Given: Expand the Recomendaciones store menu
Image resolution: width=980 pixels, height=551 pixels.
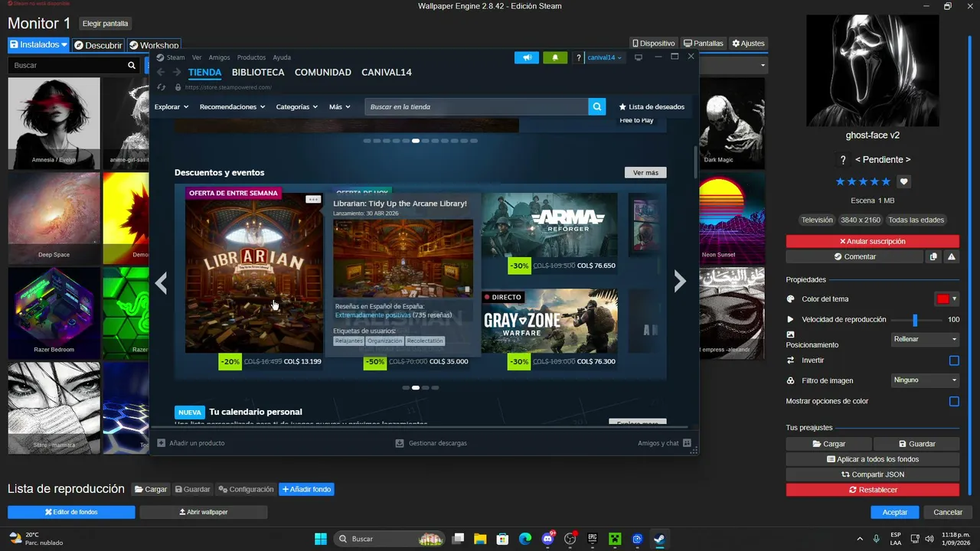Looking at the screenshot, I should tap(232, 107).
